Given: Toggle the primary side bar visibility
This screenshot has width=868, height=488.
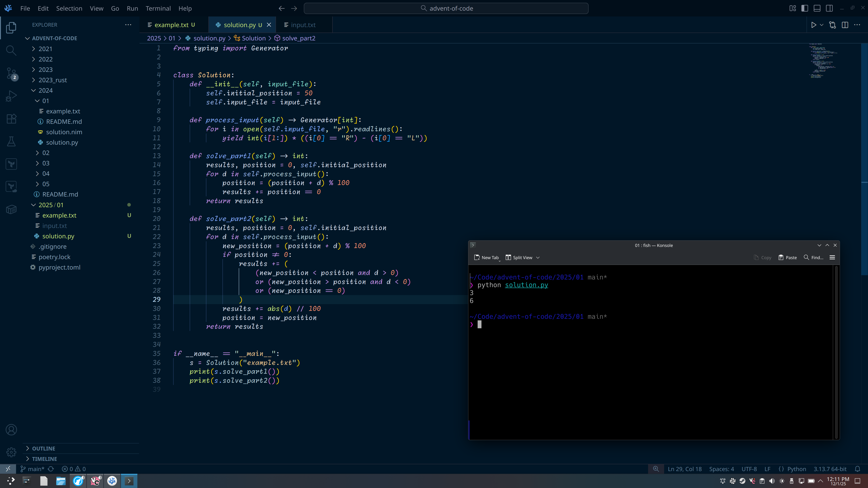Looking at the screenshot, I should click(x=805, y=8).
